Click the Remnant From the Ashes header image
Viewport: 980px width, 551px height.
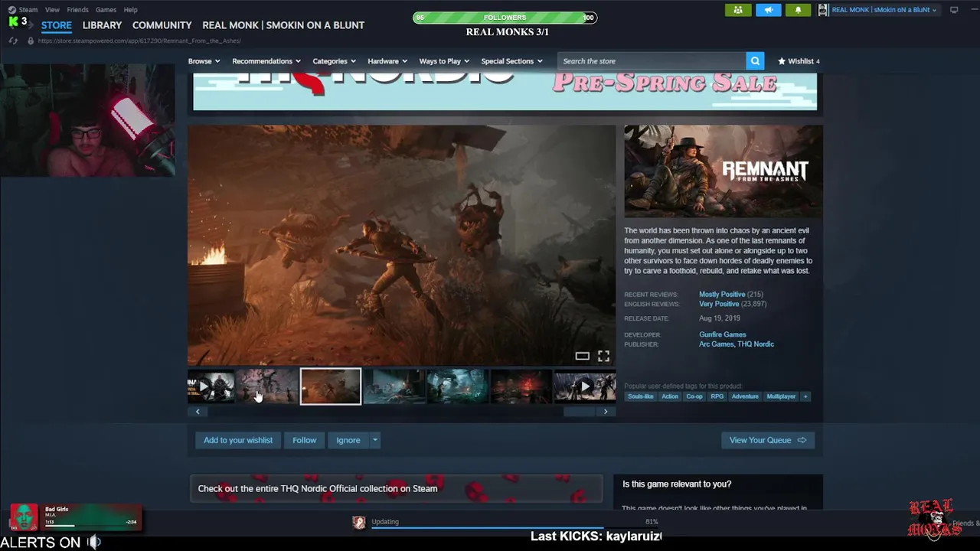coord(724,171)
